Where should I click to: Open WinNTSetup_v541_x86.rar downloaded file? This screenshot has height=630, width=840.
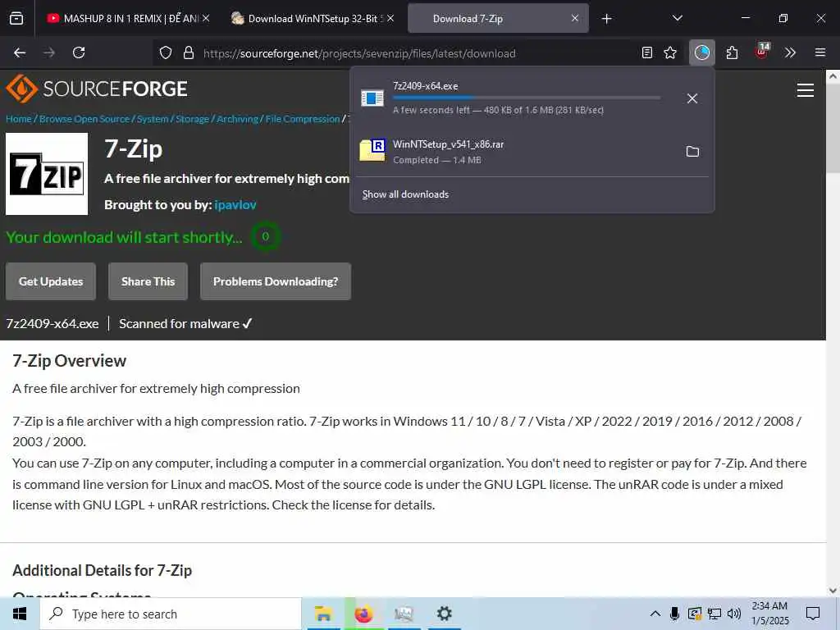coord(514,151)
